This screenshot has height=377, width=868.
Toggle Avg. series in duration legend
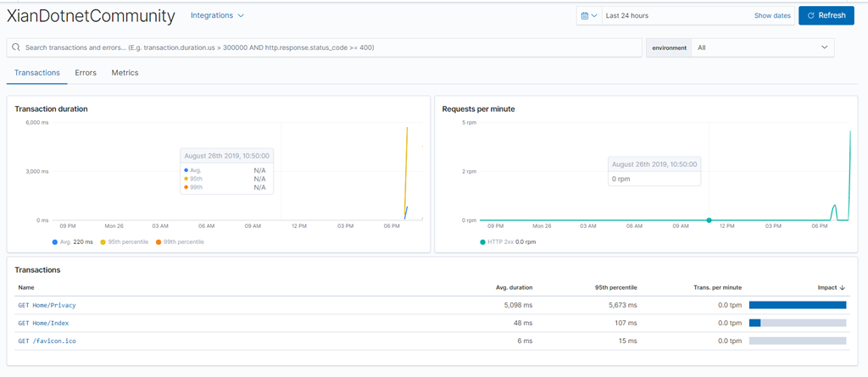(73, 242)
